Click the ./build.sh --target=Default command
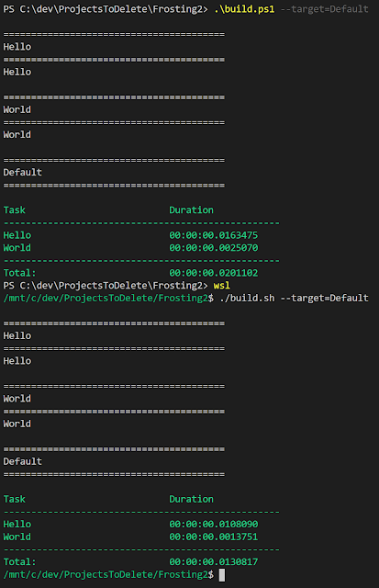Image resolution: width=379 pixels, height=588 pixels. [x=294, y=298]
